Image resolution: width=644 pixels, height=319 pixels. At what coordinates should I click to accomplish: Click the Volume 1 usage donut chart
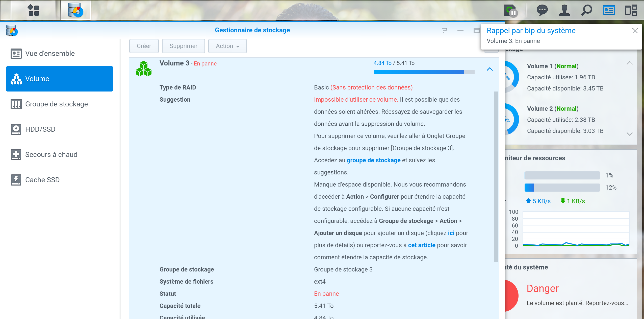(x=511, y=77)
